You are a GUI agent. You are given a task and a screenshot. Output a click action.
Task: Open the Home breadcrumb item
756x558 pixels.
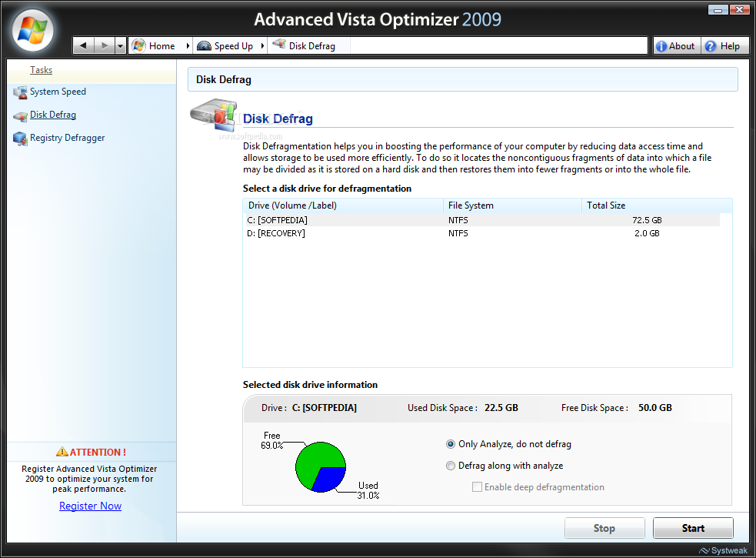162,46
